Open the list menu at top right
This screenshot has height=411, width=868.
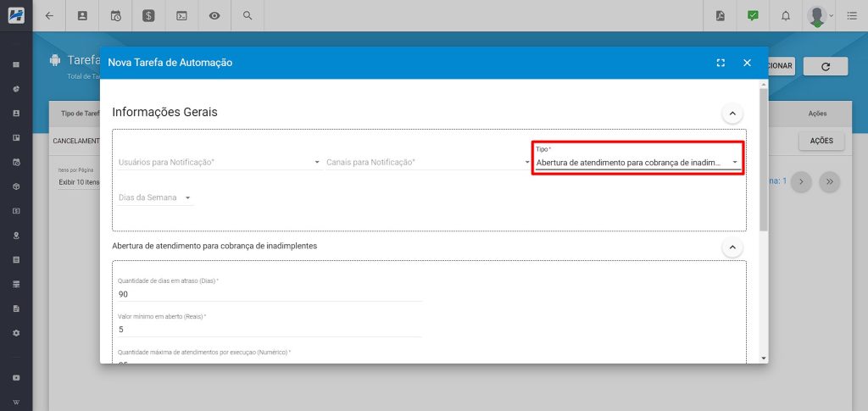(x=851, y=15)
